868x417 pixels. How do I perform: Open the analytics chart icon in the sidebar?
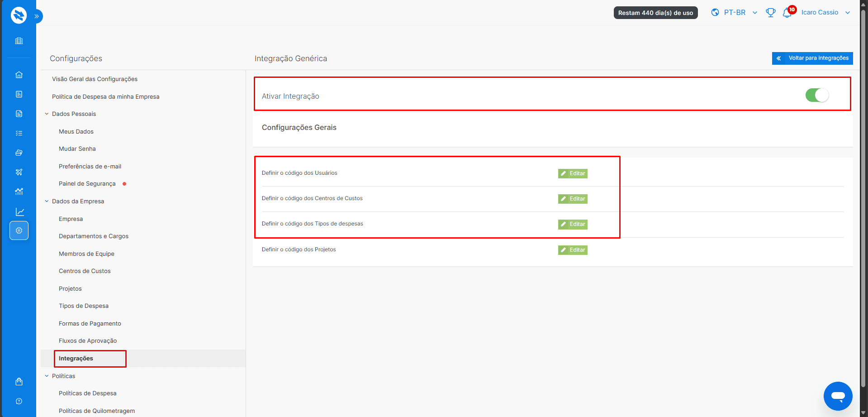coord(19,192)
